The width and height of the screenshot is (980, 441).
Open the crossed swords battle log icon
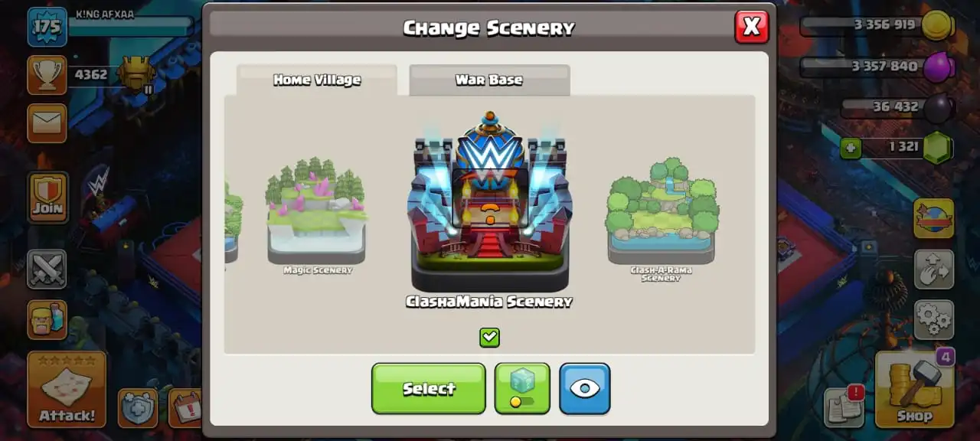[x=47, y=269]
